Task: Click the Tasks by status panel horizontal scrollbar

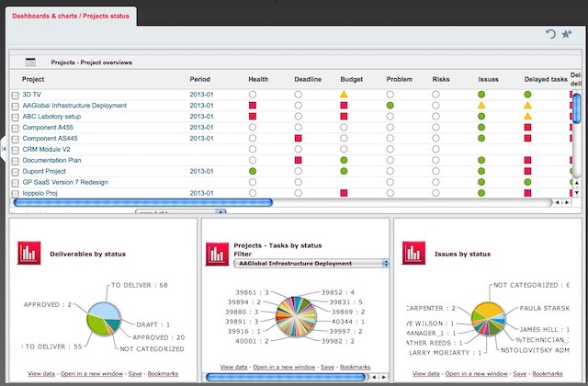Action: pos(286,377)
